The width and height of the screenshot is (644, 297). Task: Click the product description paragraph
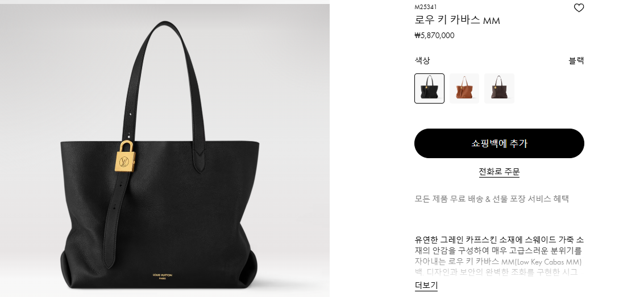(x=499, y=255)
